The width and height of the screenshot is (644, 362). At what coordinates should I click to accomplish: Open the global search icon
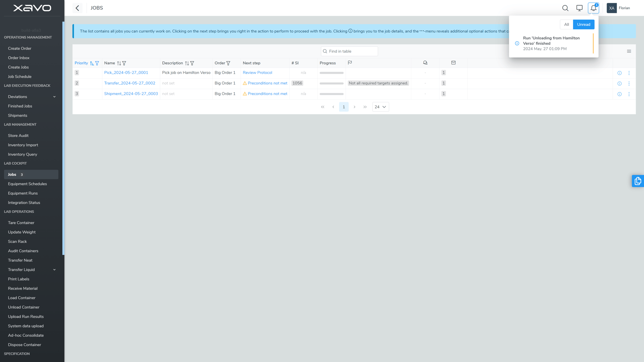pos(565,8)
